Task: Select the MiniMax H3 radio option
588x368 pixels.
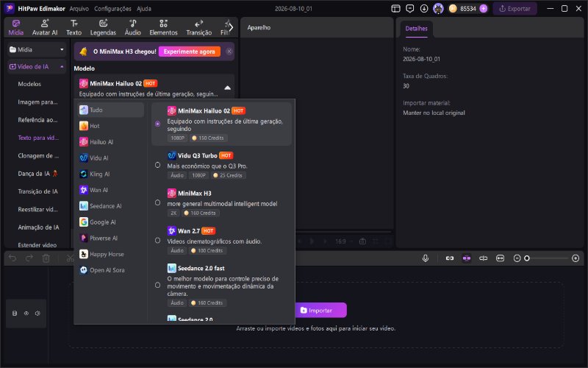Action: [x=157, y=202]
